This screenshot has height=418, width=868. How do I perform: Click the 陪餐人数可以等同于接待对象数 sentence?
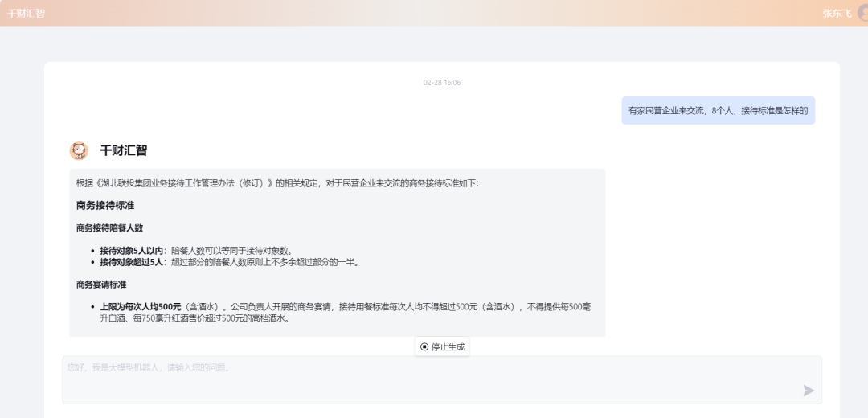pyautogui.click(x=231, y=250)
